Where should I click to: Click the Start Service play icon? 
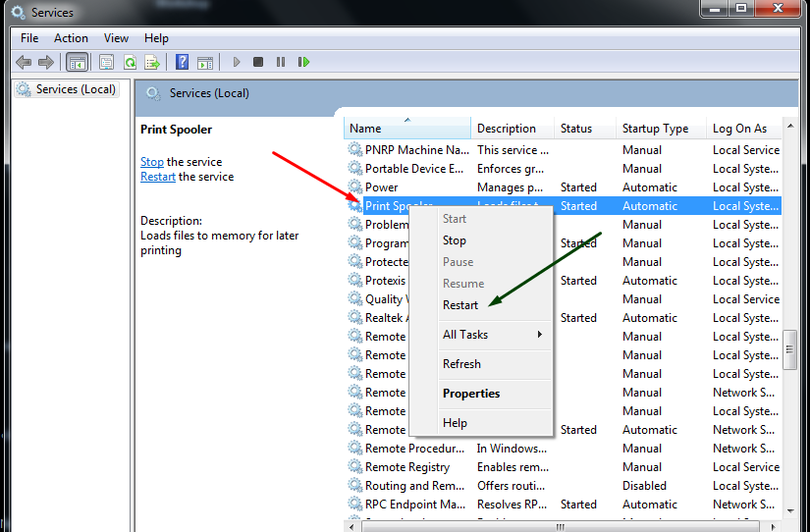237,62
